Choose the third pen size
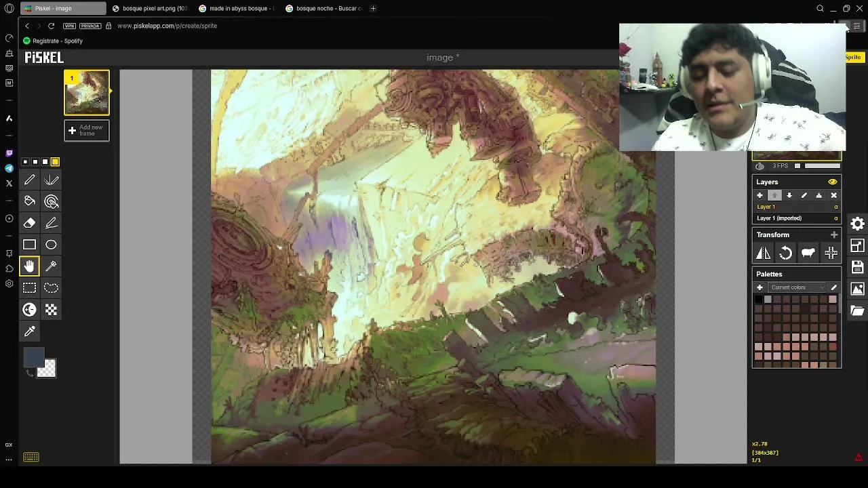 pos(45,162)
